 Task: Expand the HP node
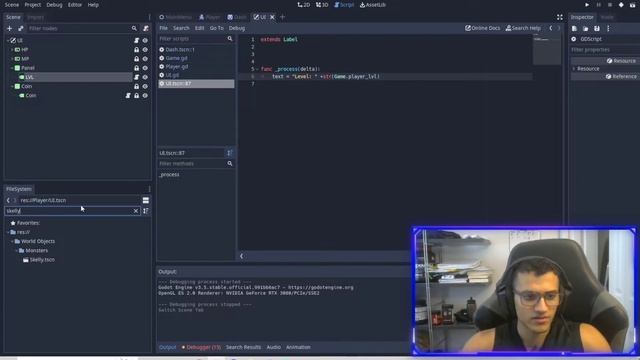pyautogui.click(x=12, y=50)
